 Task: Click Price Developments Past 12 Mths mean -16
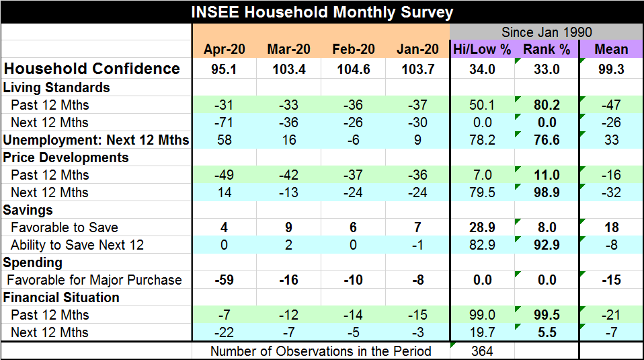[611, 175]
